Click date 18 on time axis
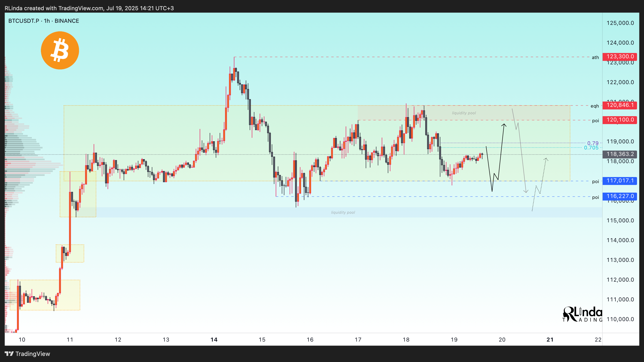The width and height of the screenshot is (644, 362). [406, 339]
